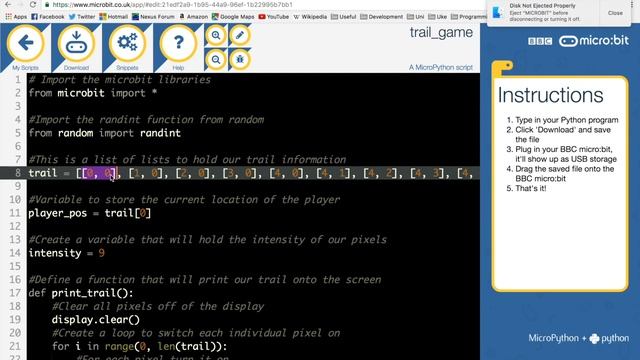Click the 'A MicroPython script' description

tap(441, 67)
